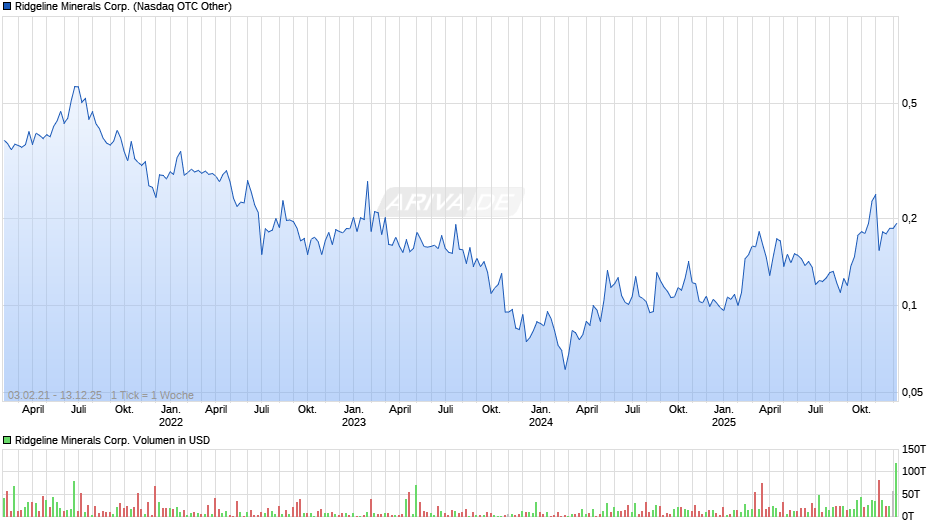This screenshot has height=526, width=940.
Task: Click the 0,5 price axis label
Action: point(909,104)
